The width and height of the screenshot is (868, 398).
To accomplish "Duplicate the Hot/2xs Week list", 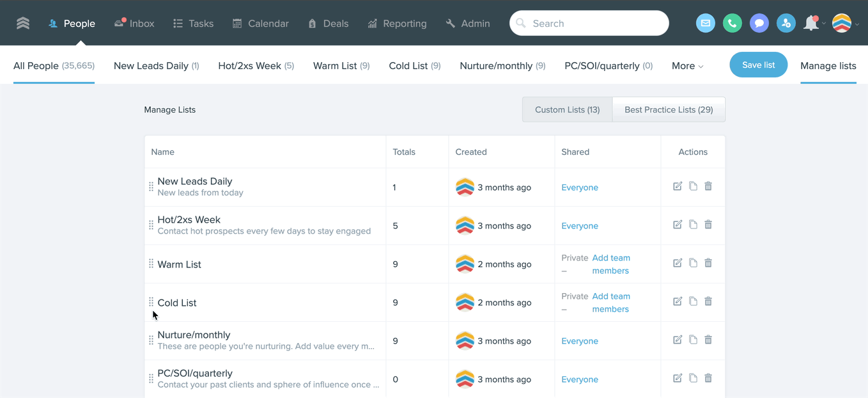I will point(693,224).
